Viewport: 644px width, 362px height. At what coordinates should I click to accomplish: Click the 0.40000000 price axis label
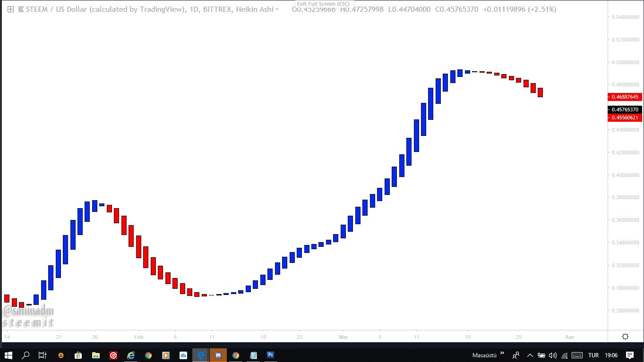[x=626, y=175]
